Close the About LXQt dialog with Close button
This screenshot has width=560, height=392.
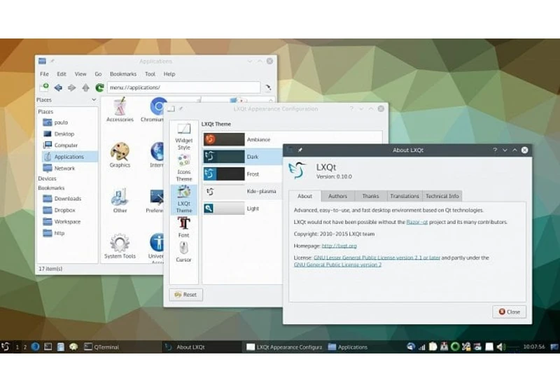pyautogui.click(x=510, y=311)
